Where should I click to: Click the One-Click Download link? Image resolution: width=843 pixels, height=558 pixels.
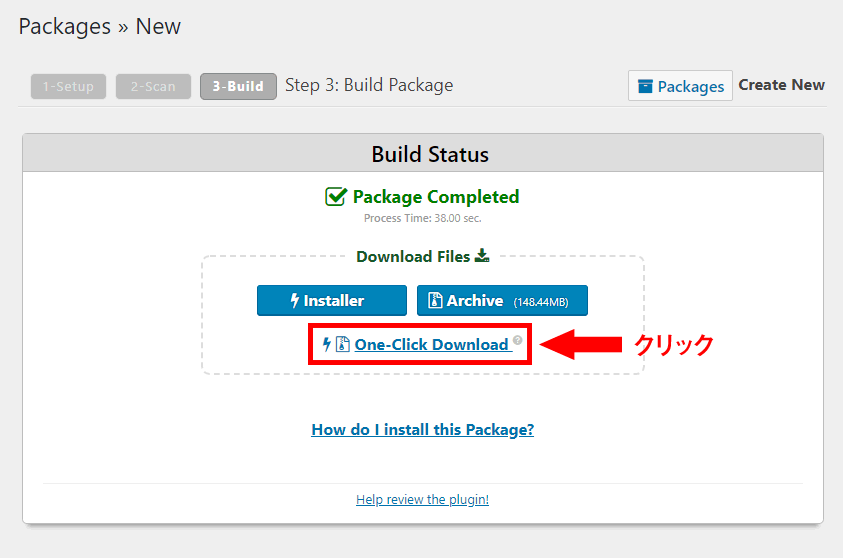pos(431,344)
